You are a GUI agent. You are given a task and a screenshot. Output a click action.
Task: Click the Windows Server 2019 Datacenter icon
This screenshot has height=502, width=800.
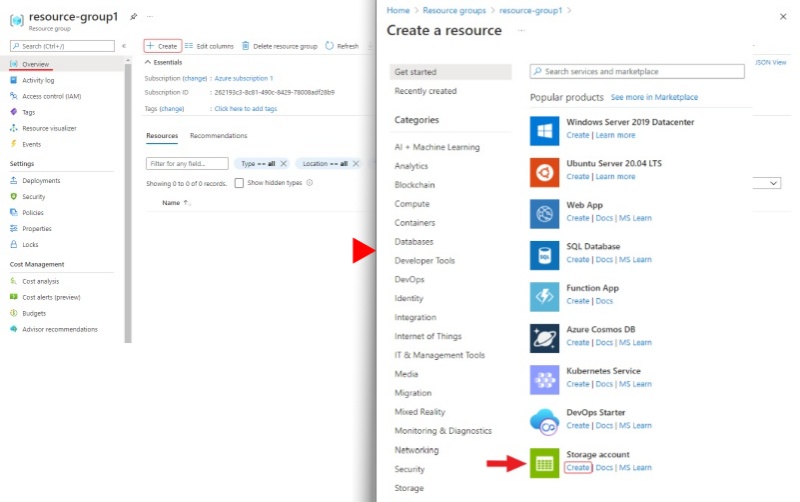tap(544, 130)
